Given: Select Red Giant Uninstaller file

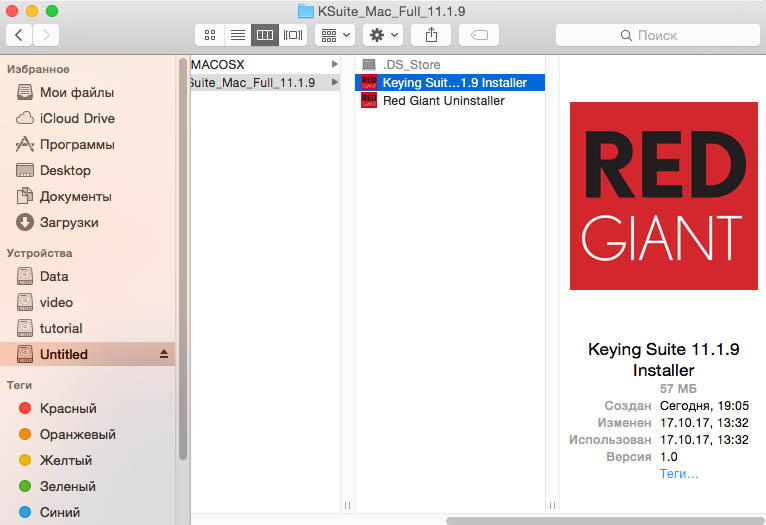Looking at the screenshot, I should click(450, 101).
